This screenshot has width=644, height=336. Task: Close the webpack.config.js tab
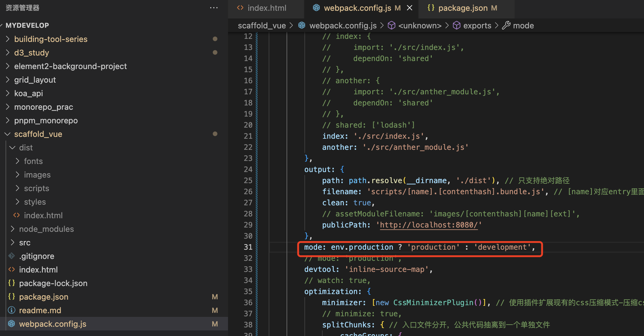(410, 8)
